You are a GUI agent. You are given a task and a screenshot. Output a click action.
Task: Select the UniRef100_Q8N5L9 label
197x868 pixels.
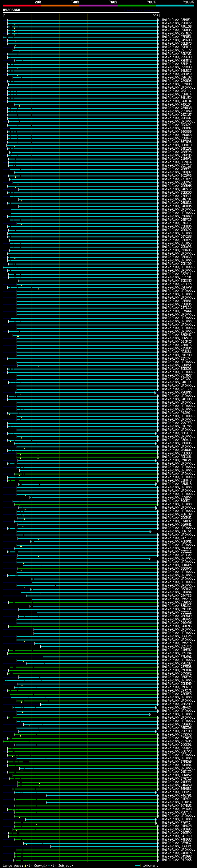click(x=177, y=338)
